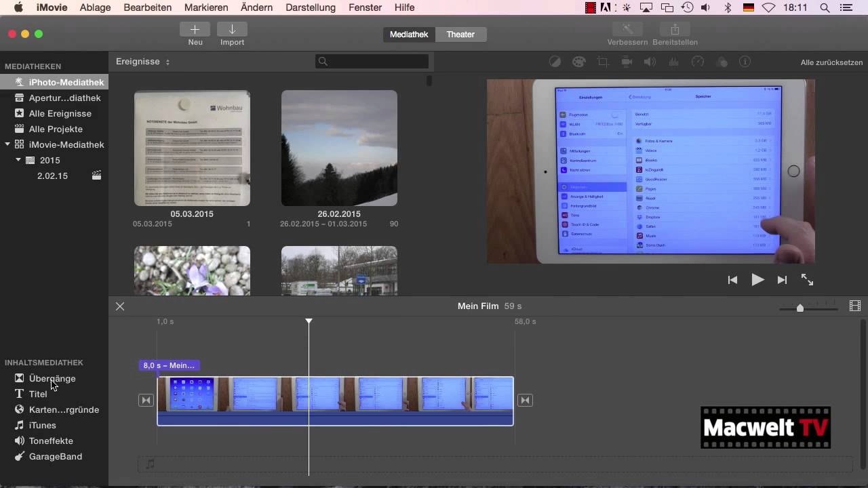The width and height of the screenshot is (868, 488).
Task: Select the video clip in the timeline
Action: (335, 401)
